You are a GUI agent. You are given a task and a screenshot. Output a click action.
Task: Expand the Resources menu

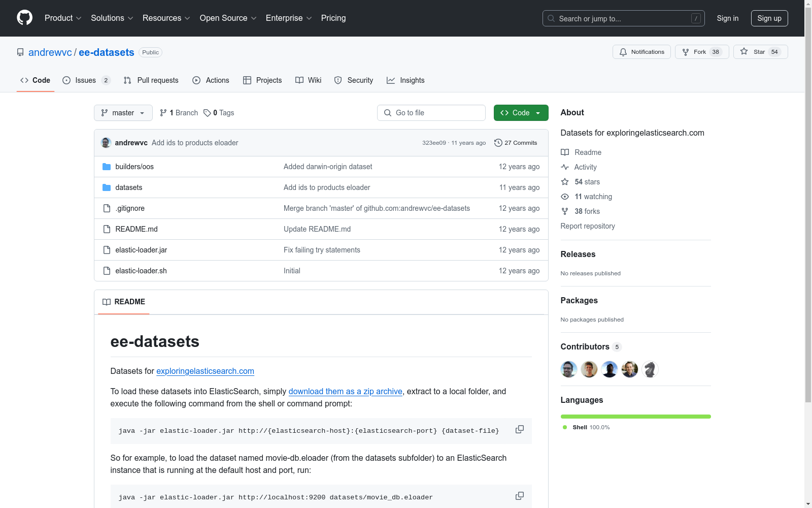(166, 18)
